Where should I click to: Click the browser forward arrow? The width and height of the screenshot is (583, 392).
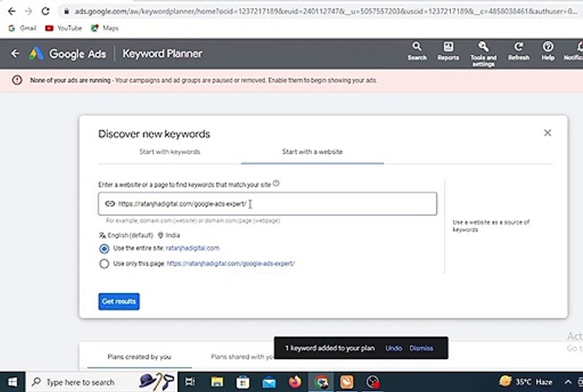point(28,11)
